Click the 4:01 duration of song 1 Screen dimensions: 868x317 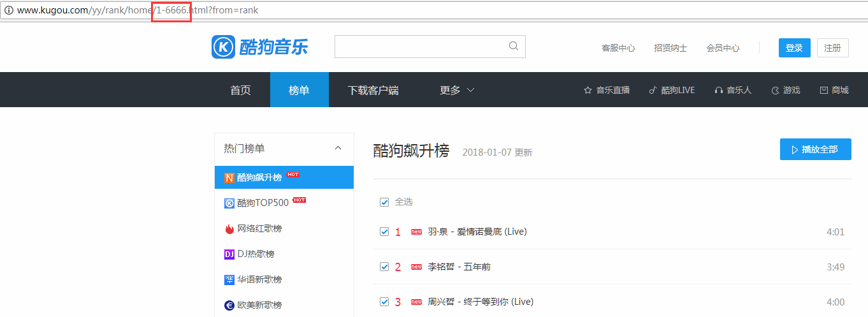835,232
